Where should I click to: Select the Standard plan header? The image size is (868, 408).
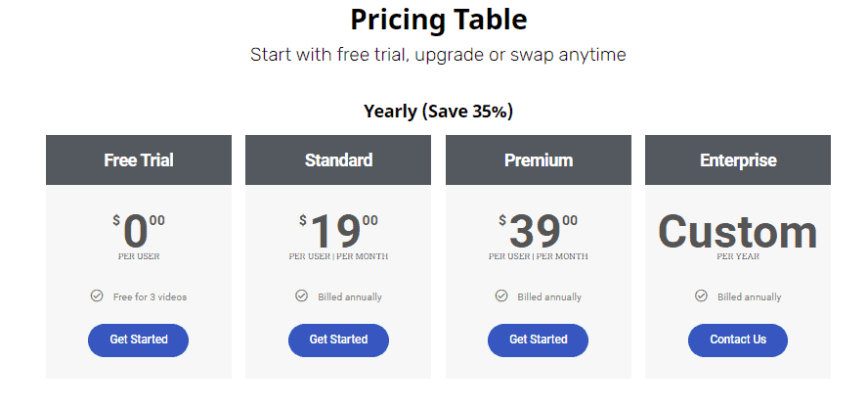point(338,160)
